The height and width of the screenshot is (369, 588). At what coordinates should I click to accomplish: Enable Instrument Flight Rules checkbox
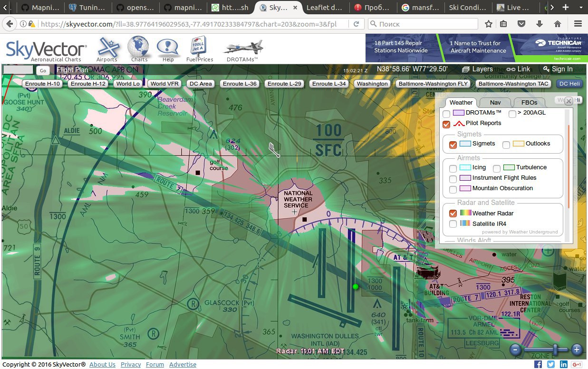coord(453,179)
